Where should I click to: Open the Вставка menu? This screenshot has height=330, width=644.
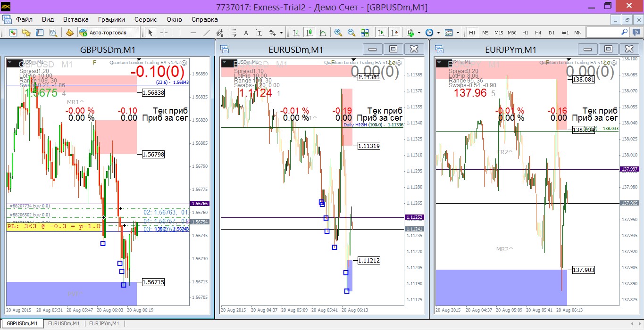(x=76, y=19)
